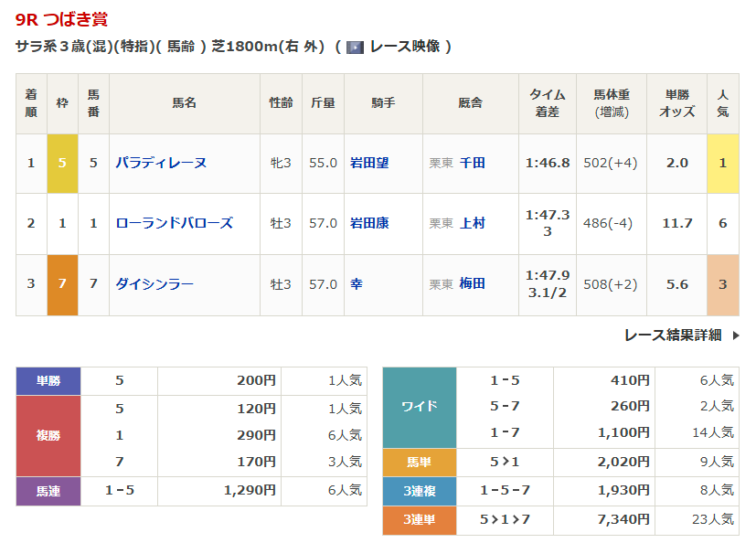Click the 馬連 payout label

pyautogui.click(x=48, y=491)
